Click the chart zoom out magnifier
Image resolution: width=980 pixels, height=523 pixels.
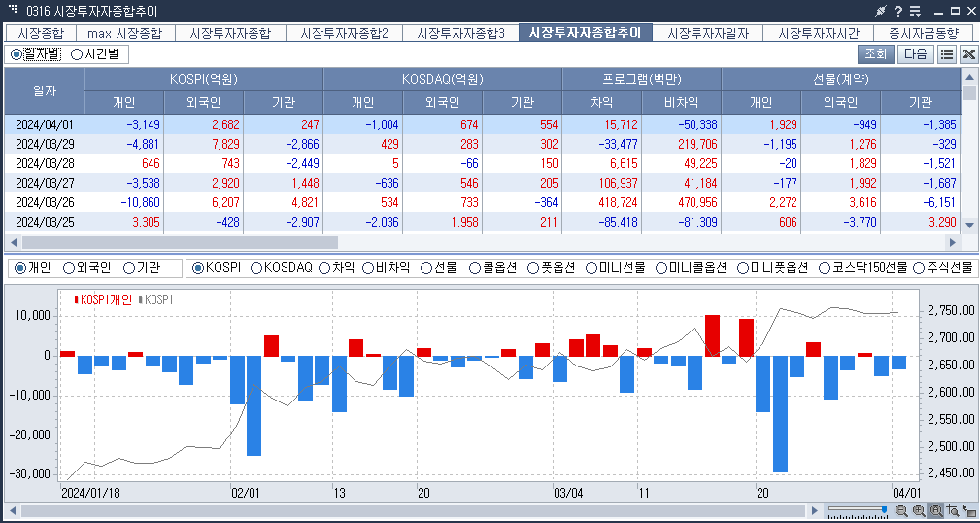901,510
